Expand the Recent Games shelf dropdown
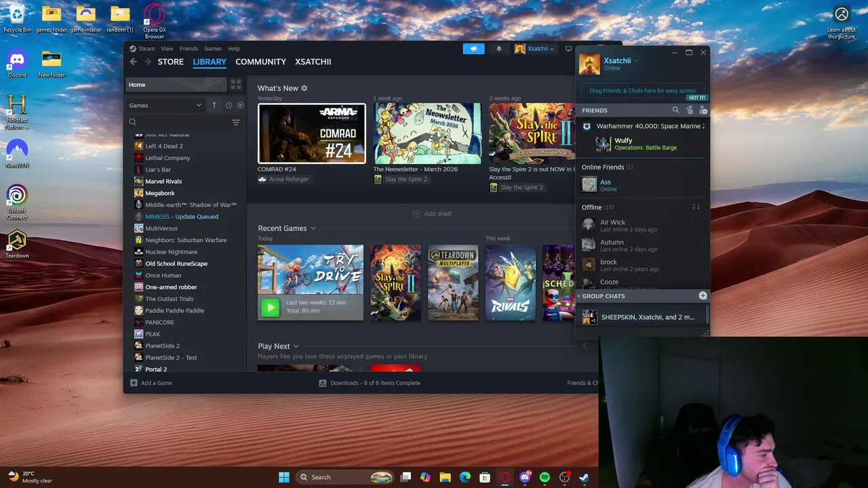Image resolution: width=868 pixels, height=488 pixels. tap(313, 228)
